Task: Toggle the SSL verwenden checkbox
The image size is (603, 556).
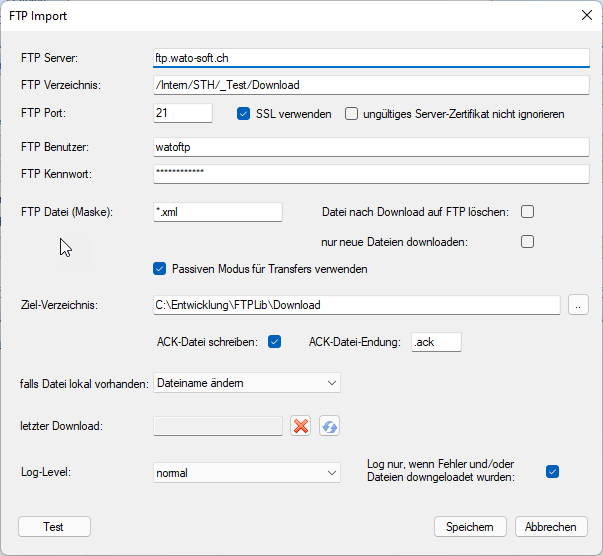Action: pyautogui.click(x=243, y=114)
